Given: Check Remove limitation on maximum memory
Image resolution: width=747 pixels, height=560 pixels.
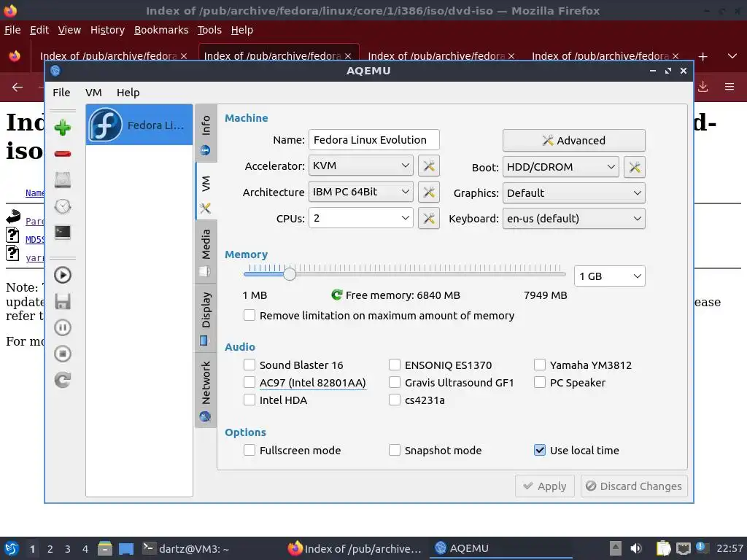Looking at the screenshot, I should coord(249,315).
